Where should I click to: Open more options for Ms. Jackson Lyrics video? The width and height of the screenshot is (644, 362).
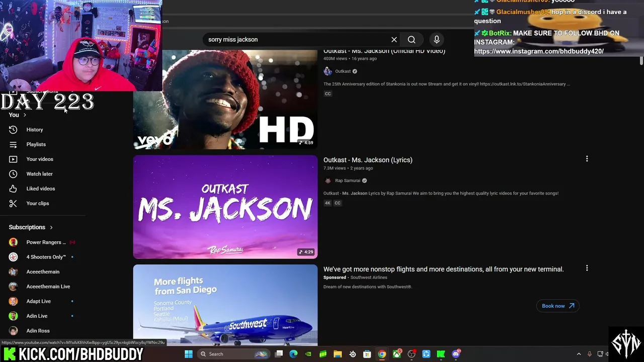[587, 159]
